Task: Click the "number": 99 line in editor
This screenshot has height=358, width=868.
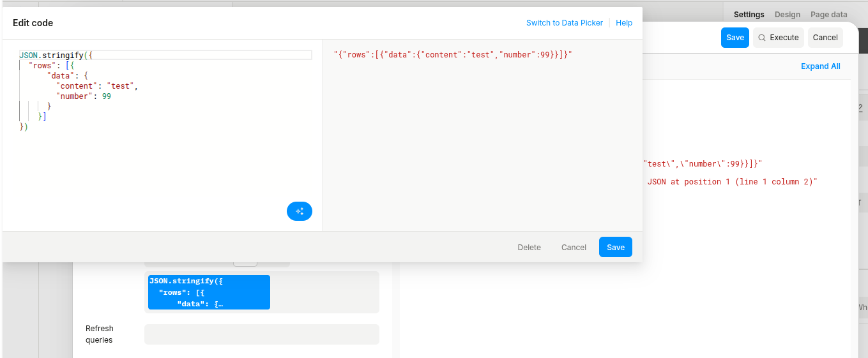Action: coord(84,96)
